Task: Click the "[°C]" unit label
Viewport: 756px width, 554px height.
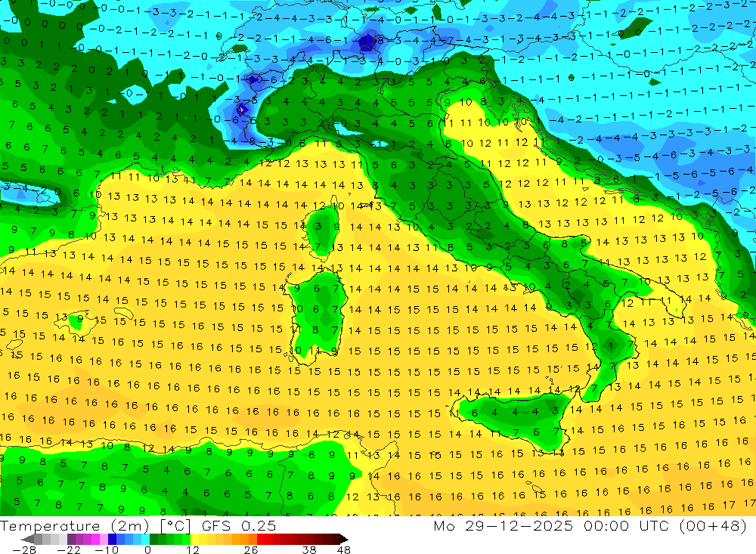Action: coord(175,527)
